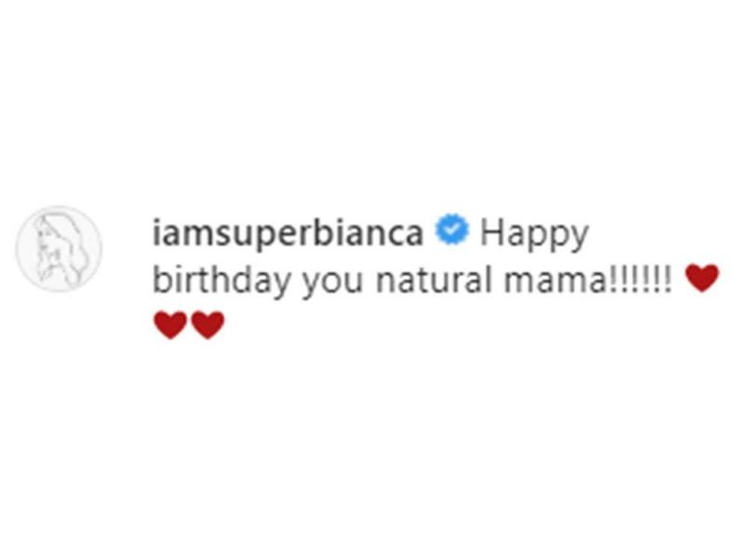Select the word "Happy" in the comment

(534, 235)
